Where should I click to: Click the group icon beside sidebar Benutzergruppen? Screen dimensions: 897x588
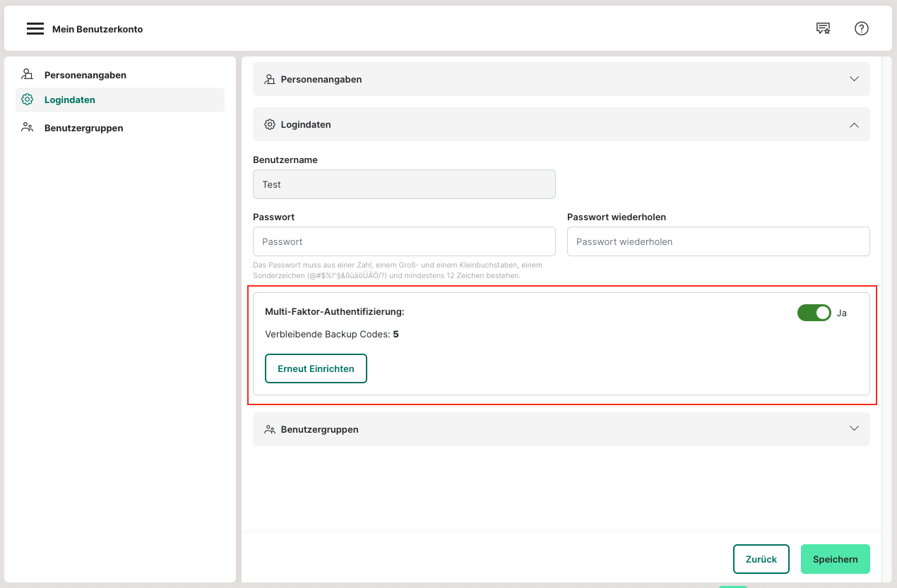click(28, 128)
